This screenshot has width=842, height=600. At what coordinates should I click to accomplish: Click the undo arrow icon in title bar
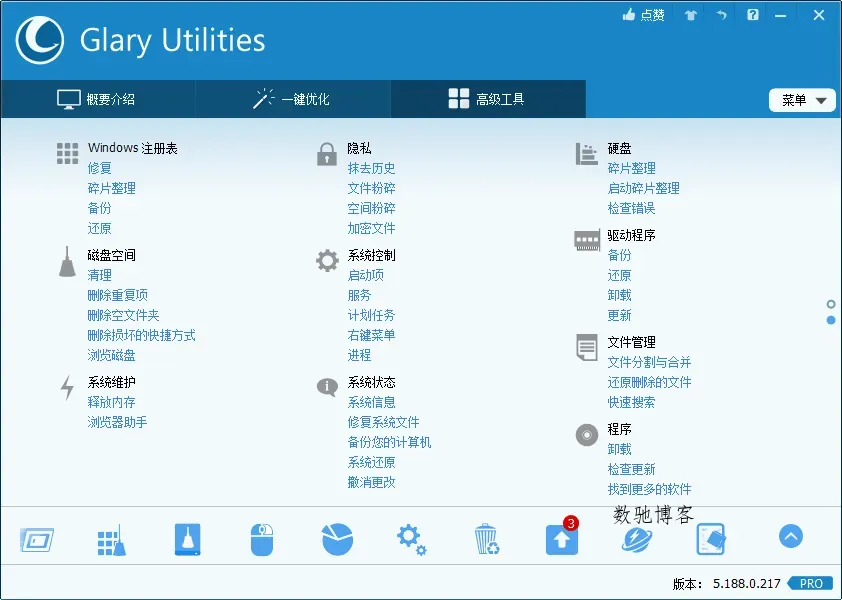(722, 15)
